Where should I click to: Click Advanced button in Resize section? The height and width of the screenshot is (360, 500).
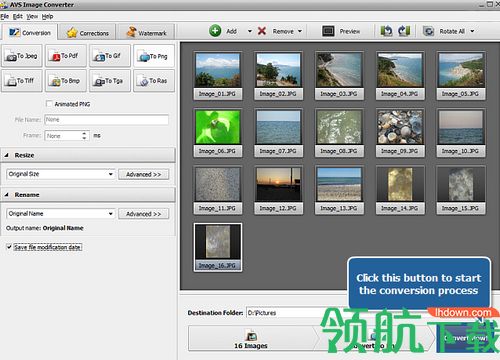[x=143, y=174]
